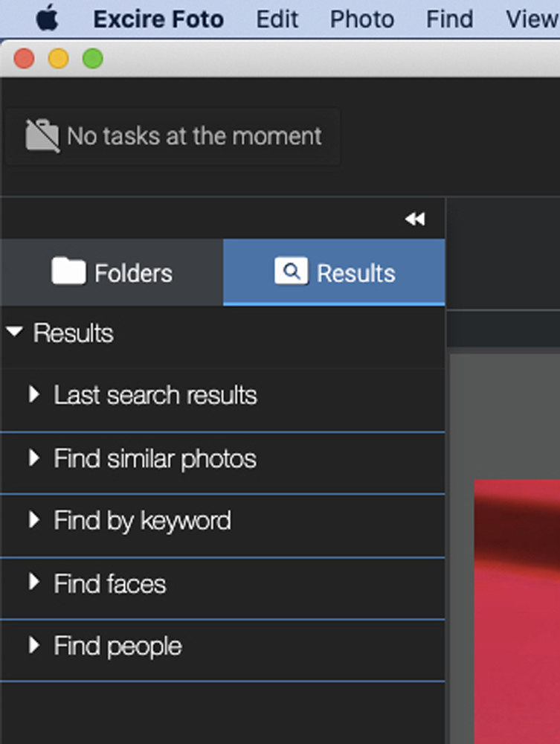
Task: Select the Find people entry label
Action: pos(118,646)
